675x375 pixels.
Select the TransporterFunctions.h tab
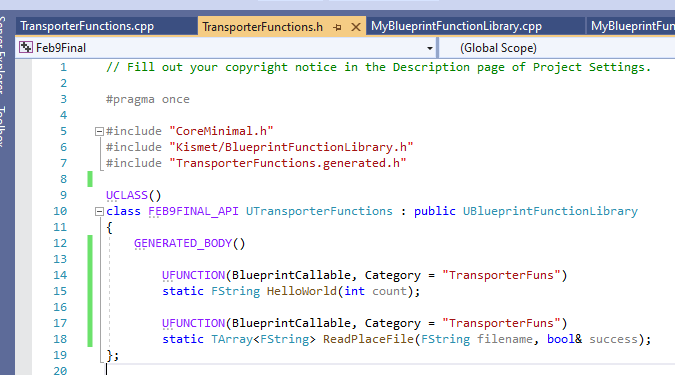(x=263, y=27)
